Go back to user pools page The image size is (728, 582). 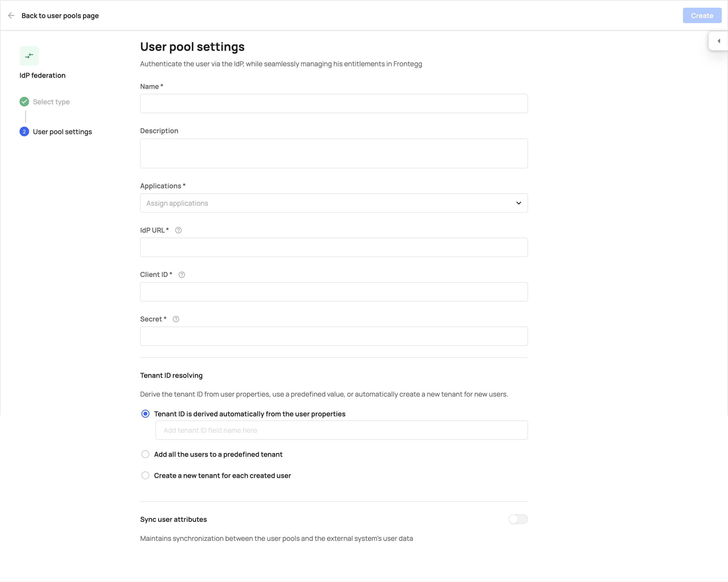click(x=60, y=16)
